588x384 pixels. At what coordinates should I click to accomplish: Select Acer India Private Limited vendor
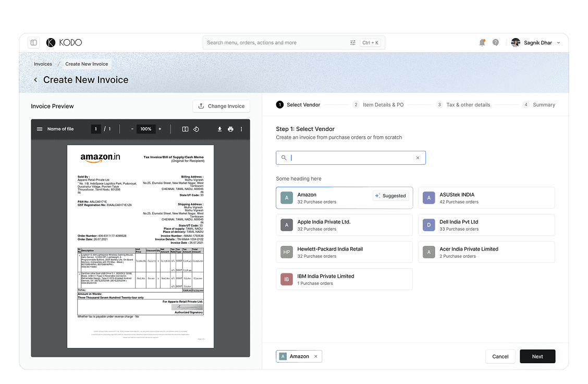(486, 252)
